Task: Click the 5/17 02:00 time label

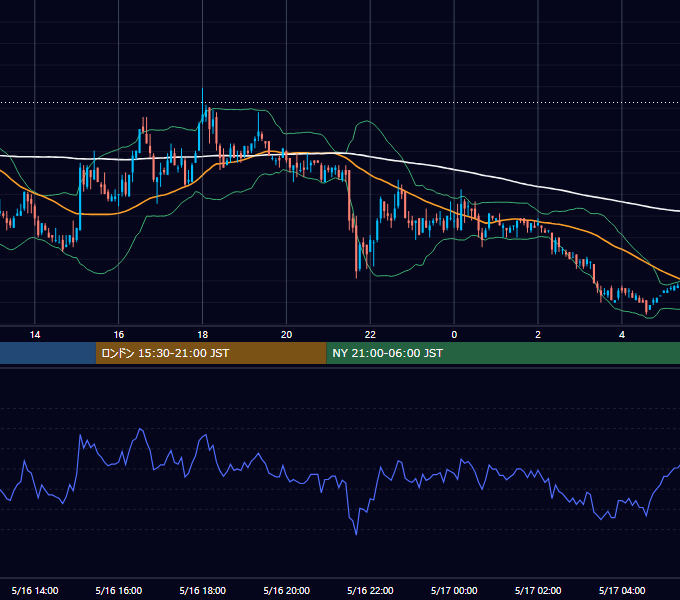Action: [x=538, y=590]
